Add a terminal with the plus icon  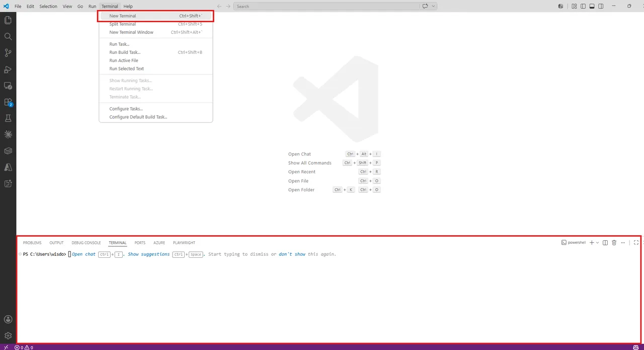(592, 243)
